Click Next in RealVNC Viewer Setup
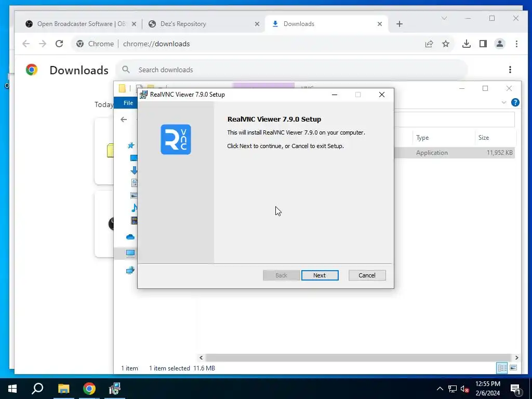 pos(320,275)
